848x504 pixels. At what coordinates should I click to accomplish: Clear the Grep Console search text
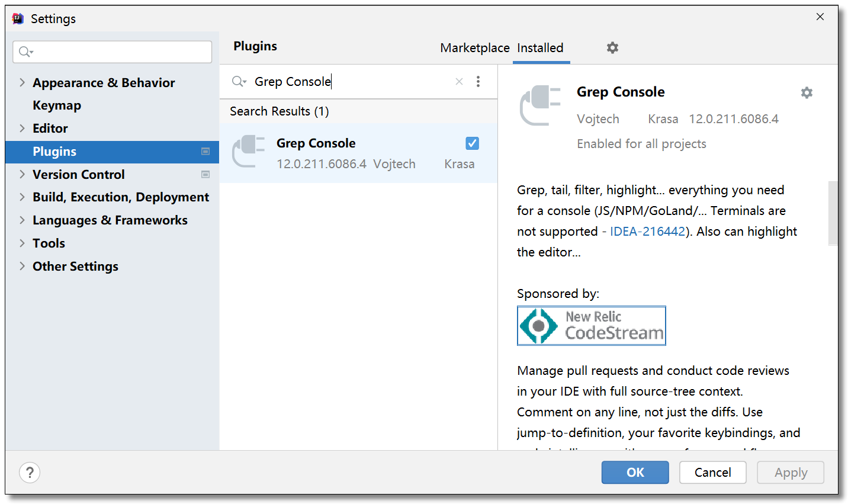coord(459,82)
